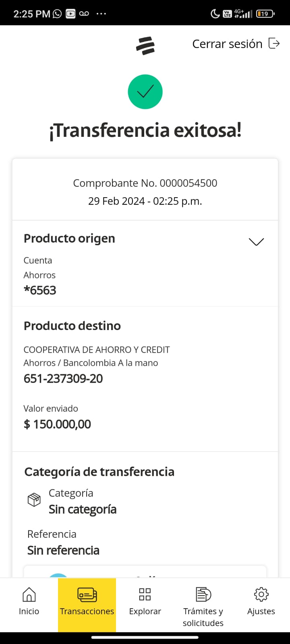Select Cerrar sesión link
The width and height of the screenshot is (290, 644).
click(x=227, y=44)
